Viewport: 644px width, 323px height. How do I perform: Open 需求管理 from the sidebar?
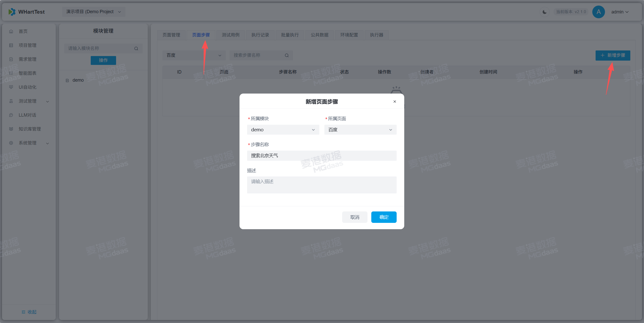11,59
